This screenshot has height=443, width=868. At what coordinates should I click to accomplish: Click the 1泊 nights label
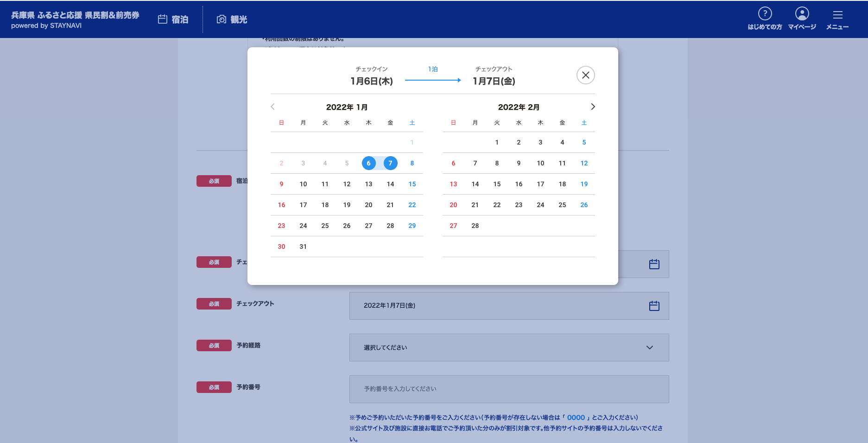coord(433,69)
